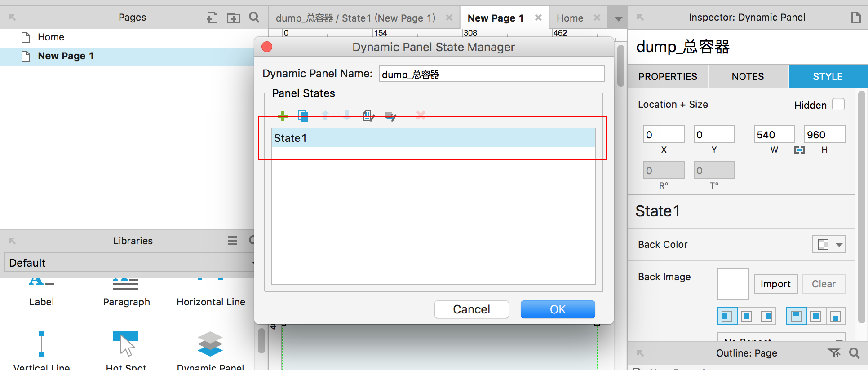Select Home page in Pages tree
This screenshot has height=370, width=868.
[51, 37]
